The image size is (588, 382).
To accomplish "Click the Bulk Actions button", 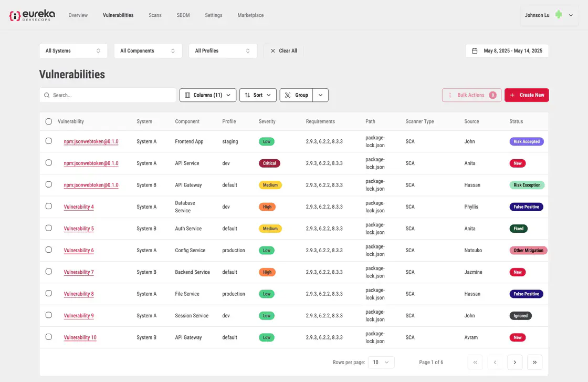I will (x=471, y=95).
